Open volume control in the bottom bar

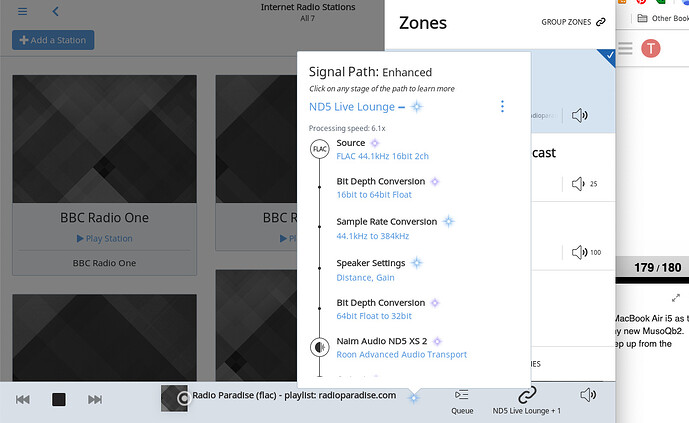pos(589,395)
